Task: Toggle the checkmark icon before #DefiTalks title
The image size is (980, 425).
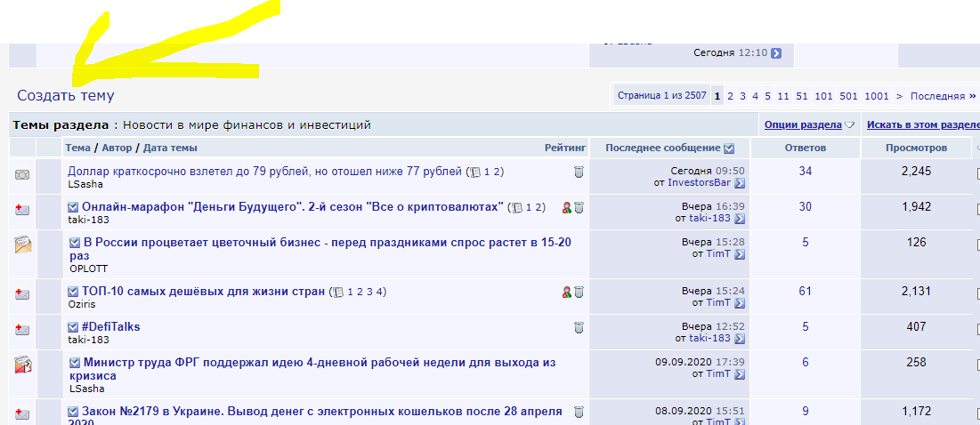Action: [74, 327]
